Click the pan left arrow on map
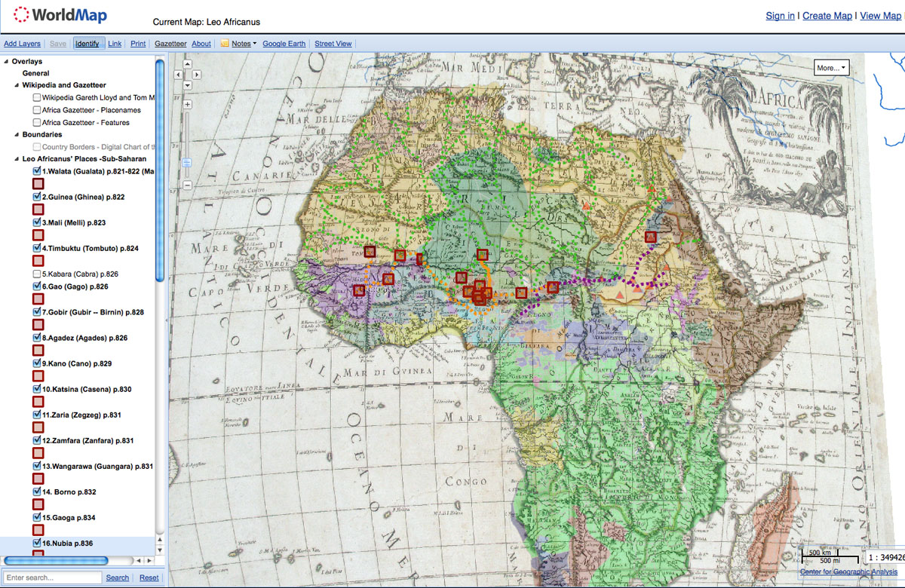The image size is (905, 588). 178,74
